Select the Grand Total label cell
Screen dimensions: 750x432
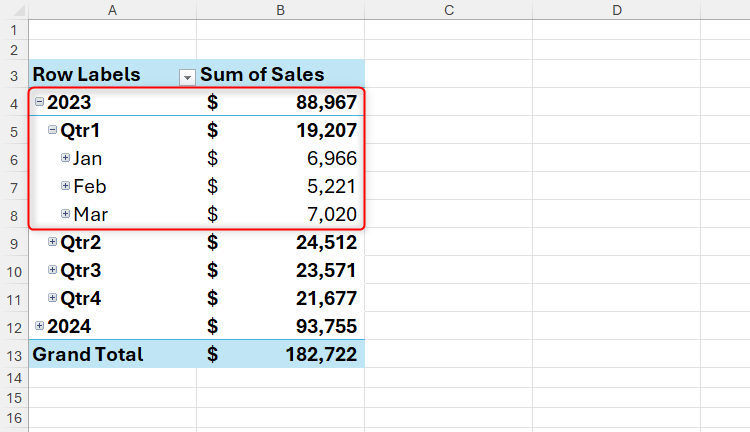88,354
